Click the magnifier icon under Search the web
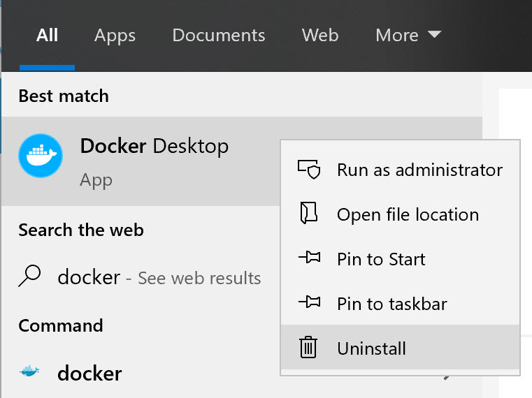The width and height of the screenshot is (532, 398). [x=30, y=277]
